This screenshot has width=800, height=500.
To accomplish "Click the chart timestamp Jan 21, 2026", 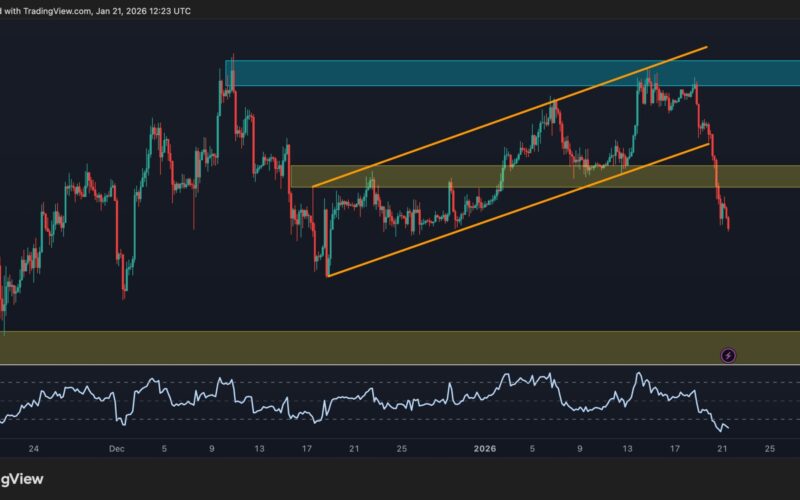I will coord(161,10).
